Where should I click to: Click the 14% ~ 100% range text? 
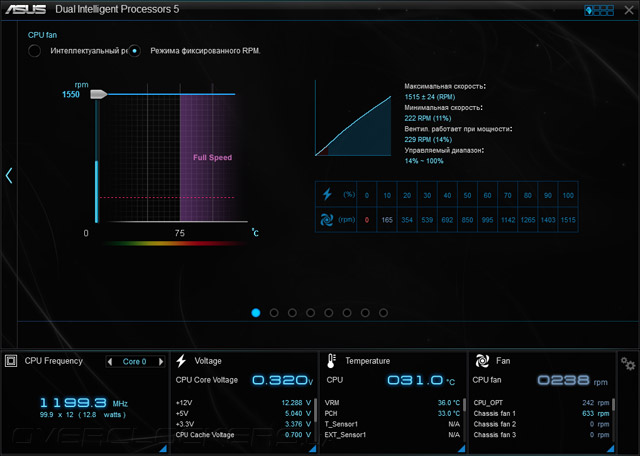coord(424,161)
